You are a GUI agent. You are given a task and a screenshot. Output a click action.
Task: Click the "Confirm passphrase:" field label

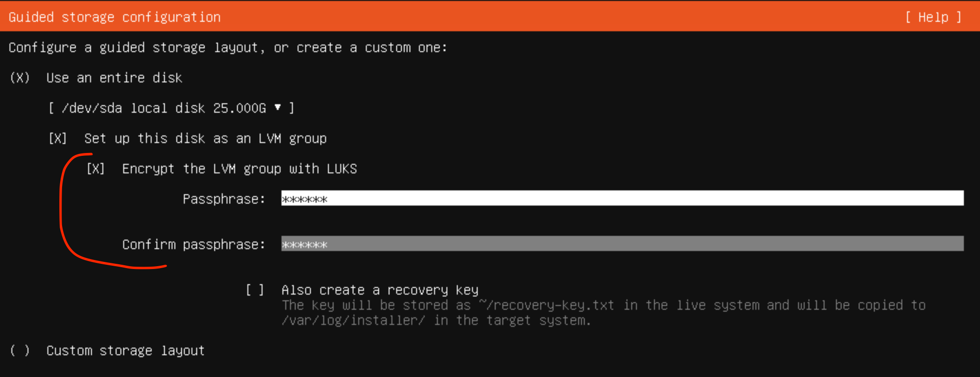tap(193, 244)
